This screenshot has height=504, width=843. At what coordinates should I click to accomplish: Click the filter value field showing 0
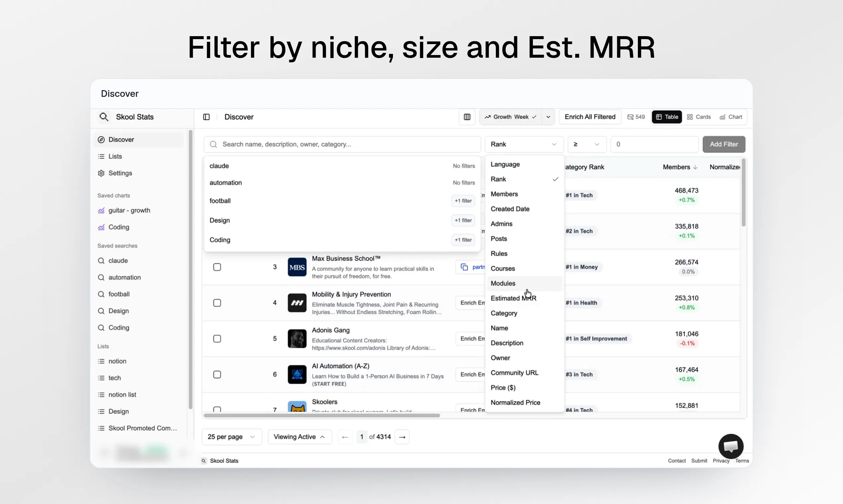(654, 144)
